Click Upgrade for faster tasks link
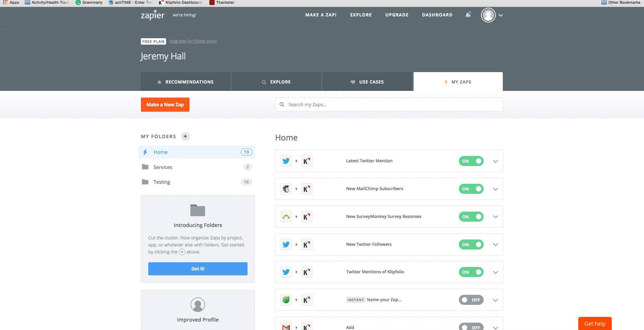This screenshot has width=644, height=330. (193, 41)
